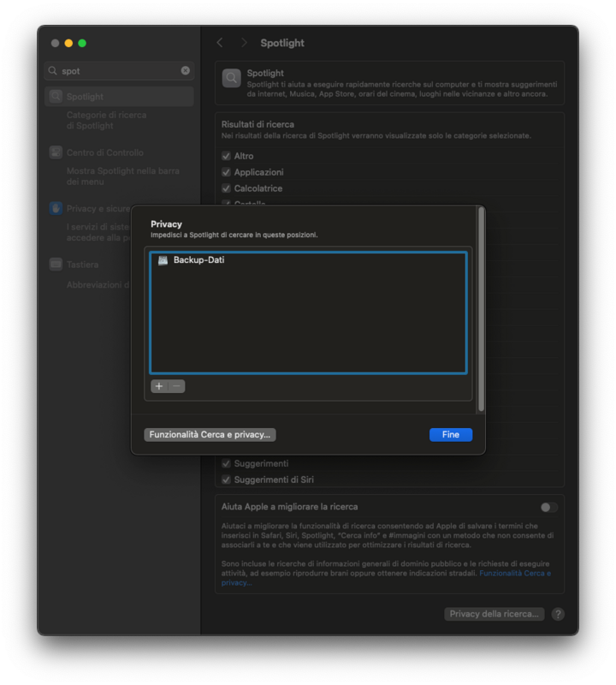Clear the search field with the x icon
Screen dimensions: 616x685
click(x=186, y=71)
